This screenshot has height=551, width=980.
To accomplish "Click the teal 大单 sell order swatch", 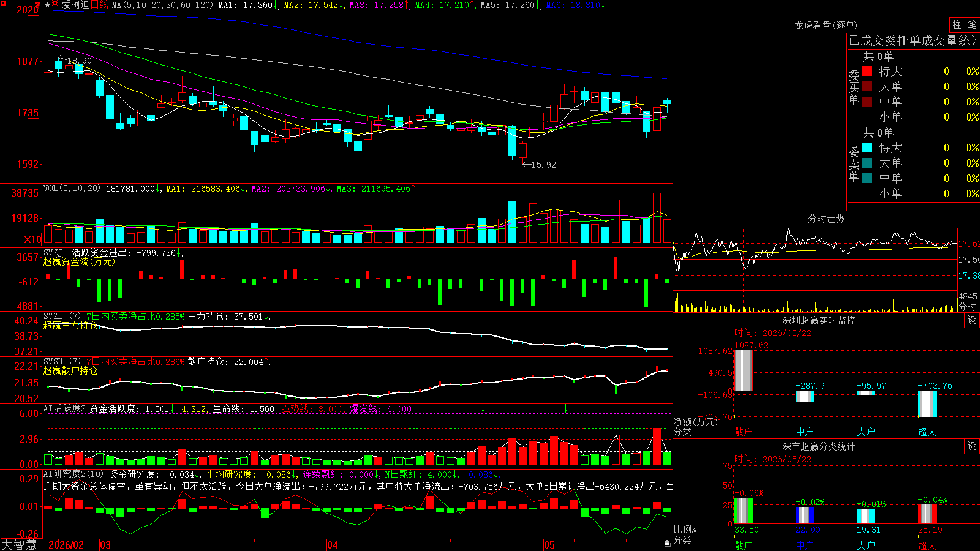I will (x=867, y=163).
